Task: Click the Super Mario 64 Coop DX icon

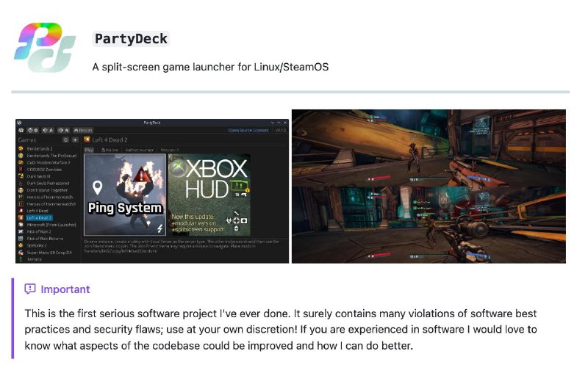Action: (21, 253)
